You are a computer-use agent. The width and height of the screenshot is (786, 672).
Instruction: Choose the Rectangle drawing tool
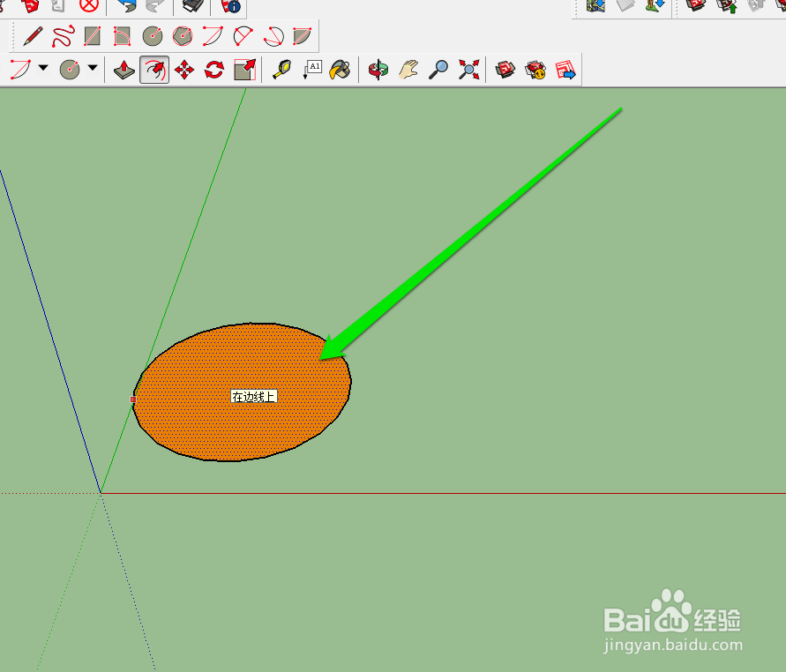[93, 36]
